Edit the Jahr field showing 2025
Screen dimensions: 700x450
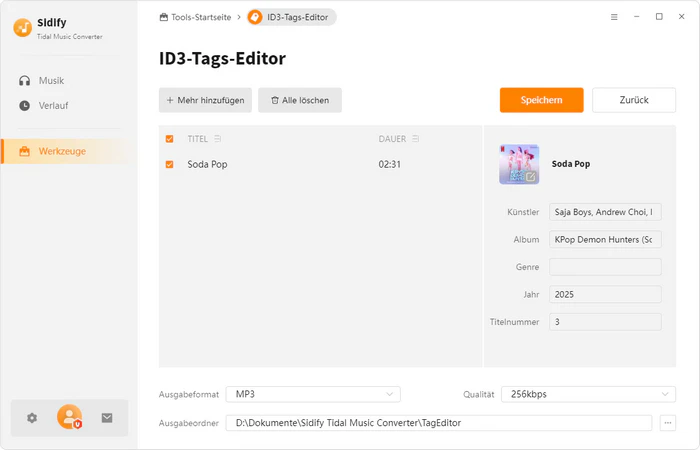click(605, 295)
